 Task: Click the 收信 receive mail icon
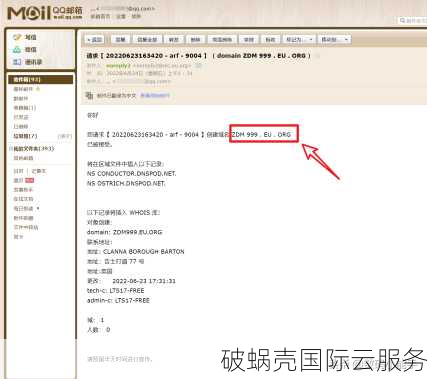pyautogui.click(x=17, y=49)
